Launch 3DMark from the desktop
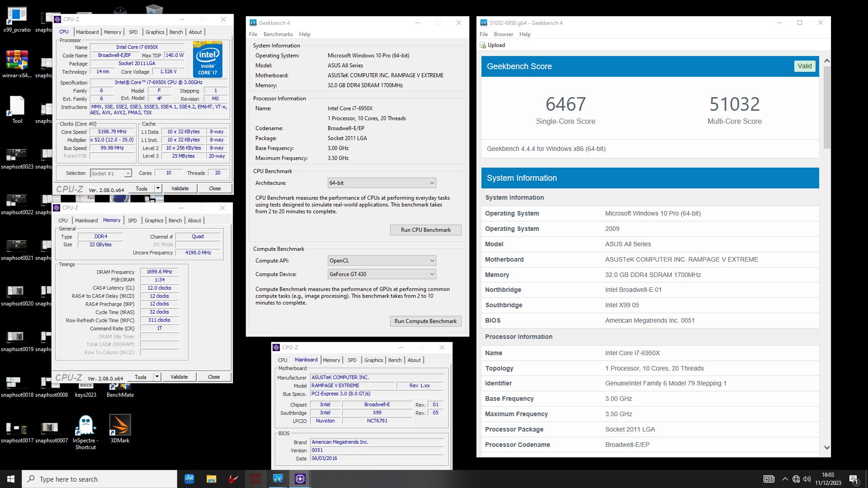 coord(120,429)
